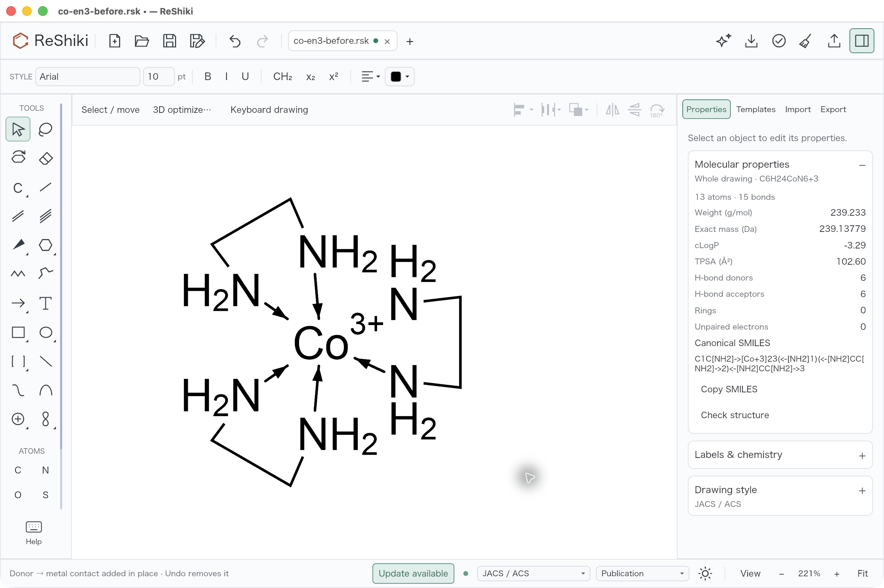Toggle subscript x₂ formatting

point(310,77)
